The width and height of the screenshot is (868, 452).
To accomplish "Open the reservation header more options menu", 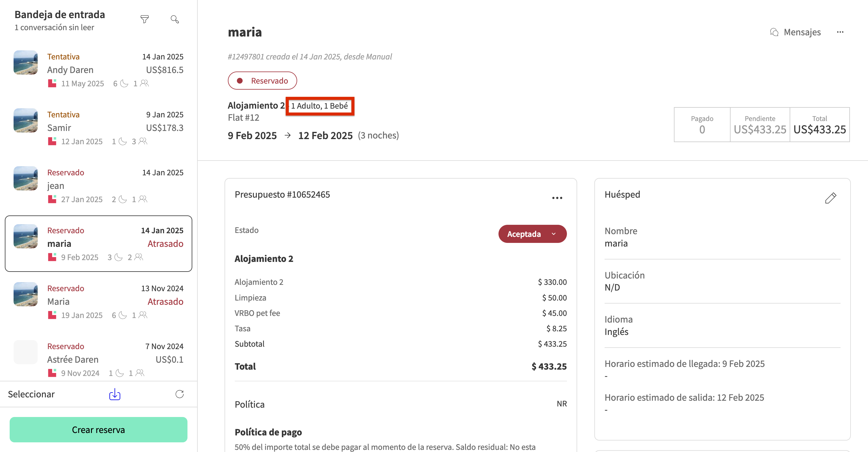I will tap(840, 32).
